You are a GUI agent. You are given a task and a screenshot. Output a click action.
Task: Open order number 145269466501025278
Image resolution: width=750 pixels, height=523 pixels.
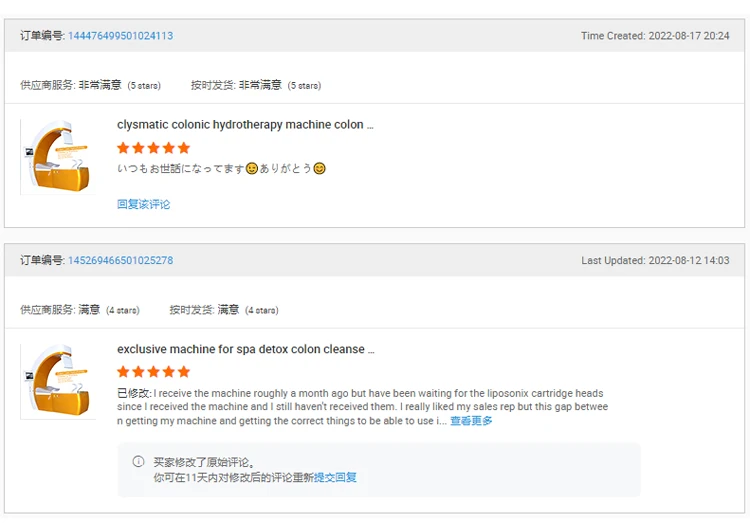click(x=120, y=261)
